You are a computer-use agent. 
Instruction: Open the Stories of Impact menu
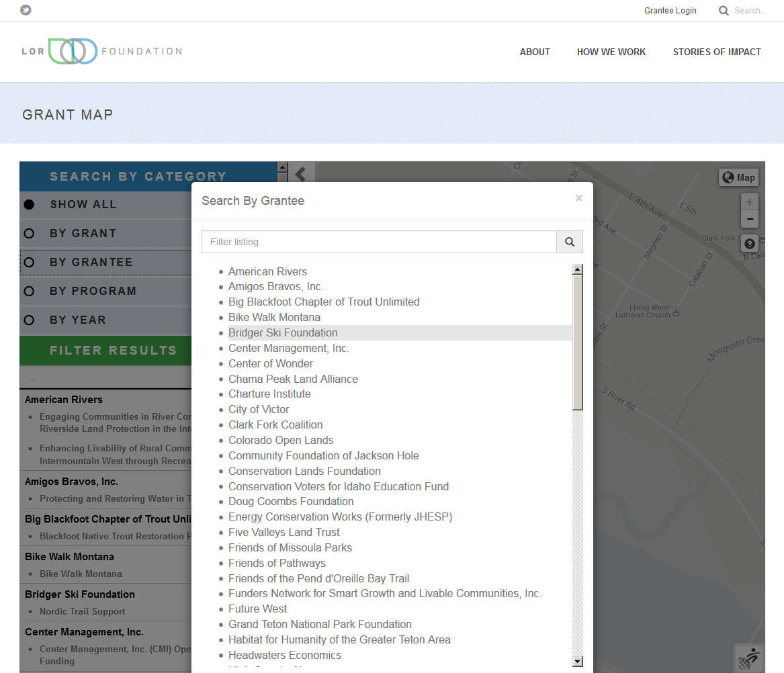(x=717, y=52)
